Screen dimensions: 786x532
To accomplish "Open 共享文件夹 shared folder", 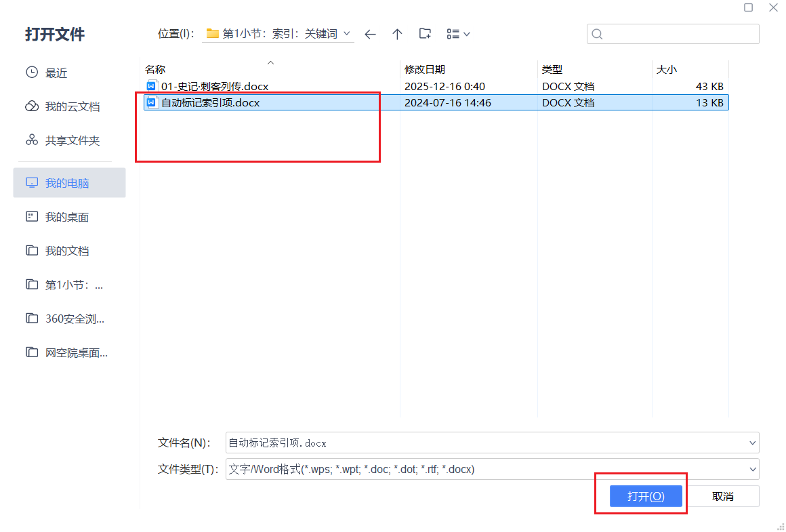I will pyautogui.click(x=72, y=140).
